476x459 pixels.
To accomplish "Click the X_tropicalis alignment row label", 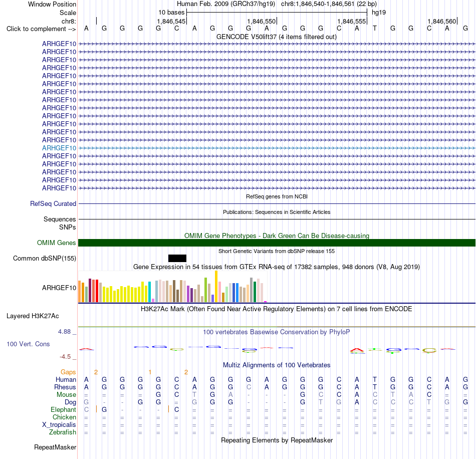I will (59, 425).
